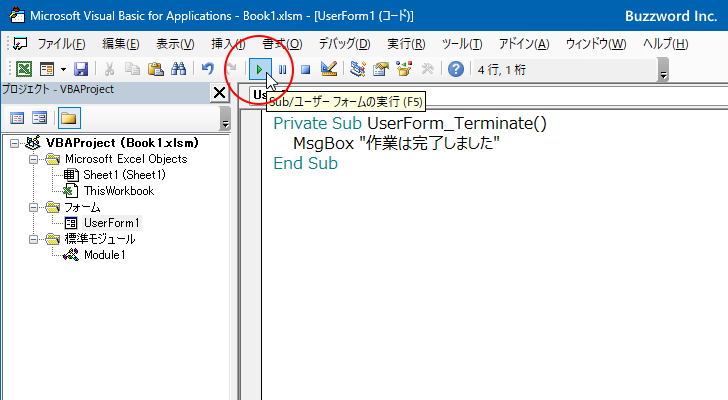Open the ファイル(F) menu
The image size is (728, 400).
pos(61,44)
